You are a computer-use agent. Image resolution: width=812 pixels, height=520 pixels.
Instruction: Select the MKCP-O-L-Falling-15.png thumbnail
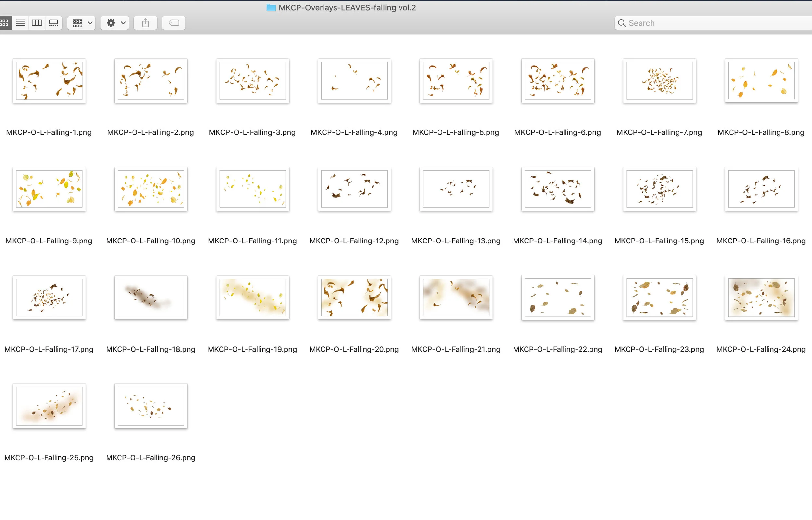tap(659, 189)
